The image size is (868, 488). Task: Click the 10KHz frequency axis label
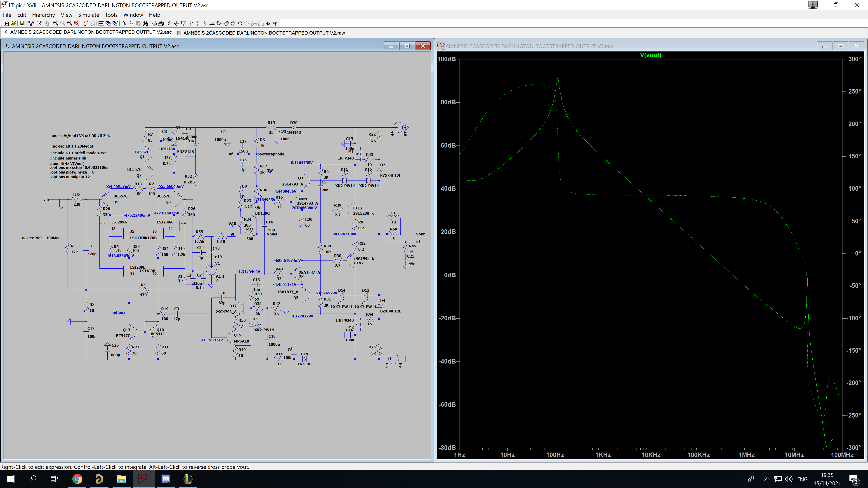[651, 455]
